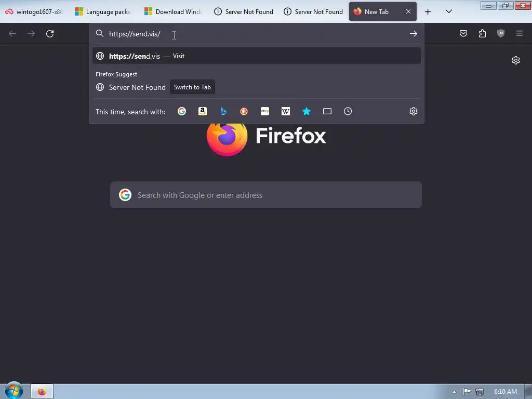This screenshot has width=532, height=399.
Task: Select the Server Not Found suggestion
Action: [x=137, y=87]
